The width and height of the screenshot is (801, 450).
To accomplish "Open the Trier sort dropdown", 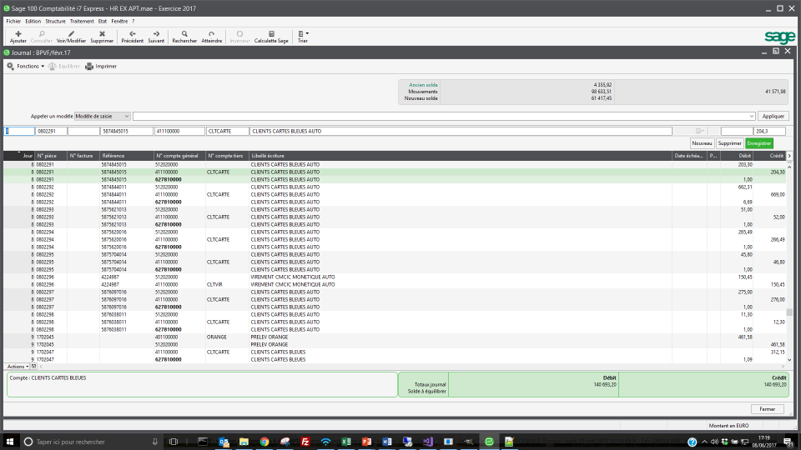I will [x=303, y=36].
